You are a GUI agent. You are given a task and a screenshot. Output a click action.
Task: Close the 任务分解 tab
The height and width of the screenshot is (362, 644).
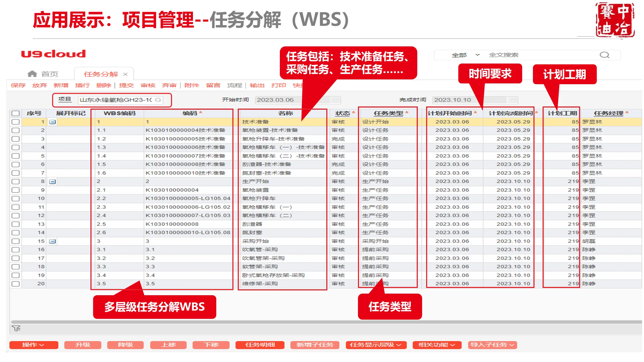click(x=125, y=74)
